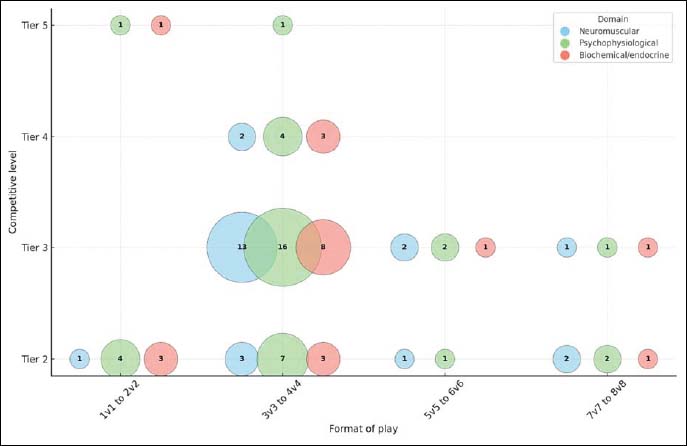Click the red Tier 5 bubble
687x446 pixels.
pyautogui.click(x=160, y=25)
